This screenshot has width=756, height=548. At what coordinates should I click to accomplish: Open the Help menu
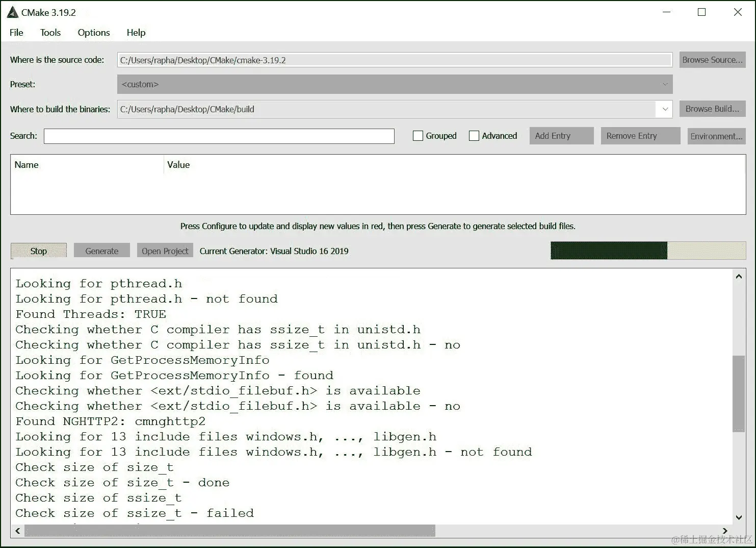pos(135,32)
